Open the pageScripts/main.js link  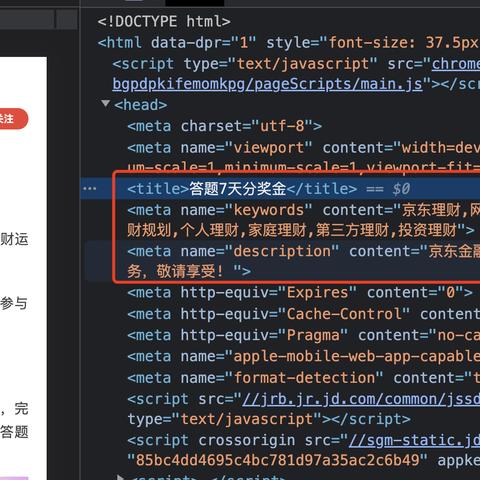[x=267, y=84]
